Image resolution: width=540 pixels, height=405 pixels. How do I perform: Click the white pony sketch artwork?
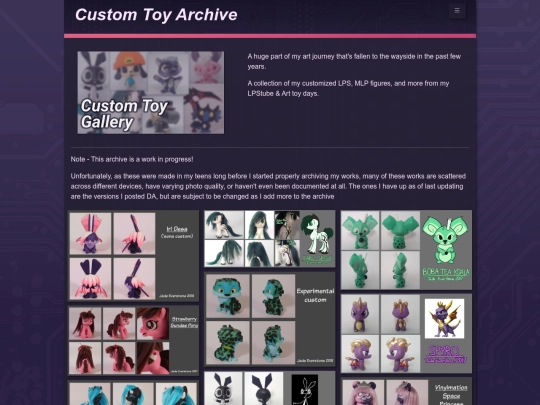[317, 239]
